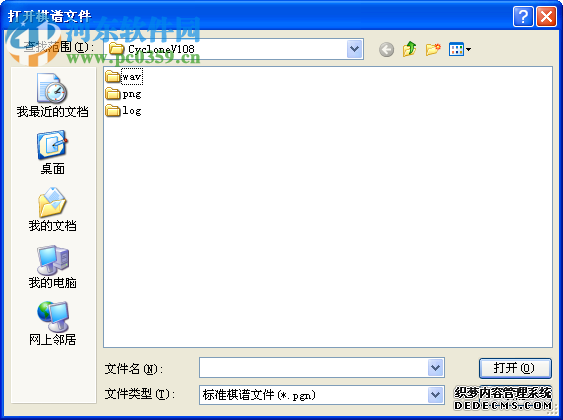Select the png folder
Viewport: 563px width, 420px height.
tap(124, 94)
